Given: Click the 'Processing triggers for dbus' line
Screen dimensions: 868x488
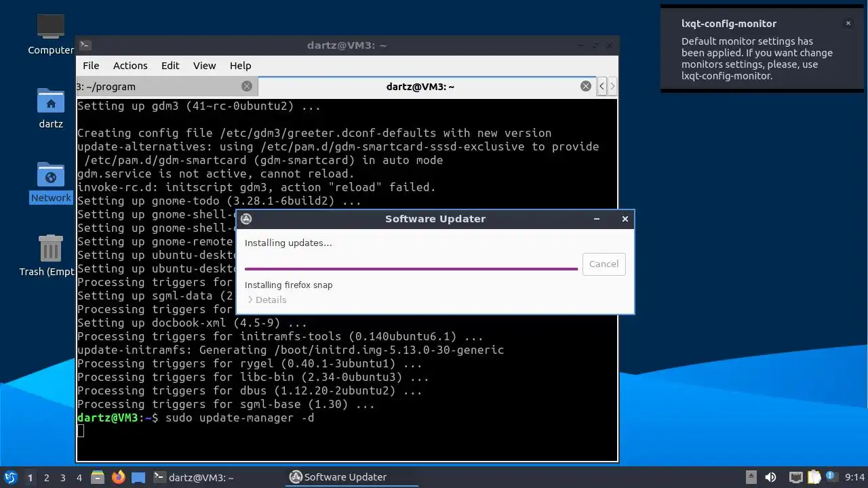Looking at the screenshot, I should click(x=250, y=390).
